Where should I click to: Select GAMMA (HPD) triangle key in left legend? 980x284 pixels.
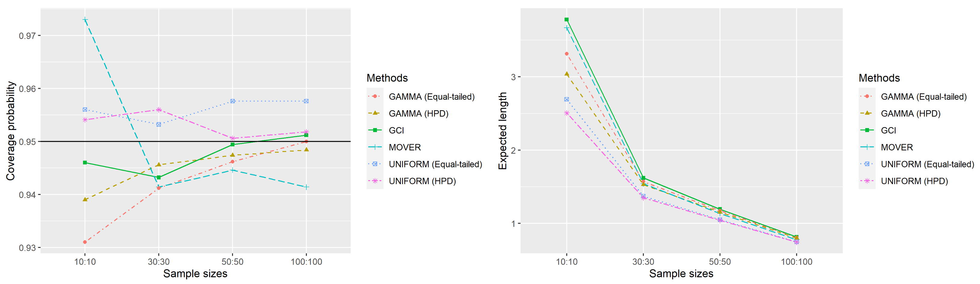375,113
